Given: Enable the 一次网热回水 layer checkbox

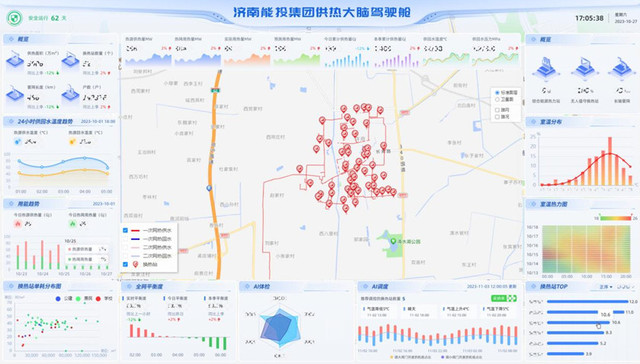Looking at the screenshot, I should pyautogui.click(x=125, y=239).
